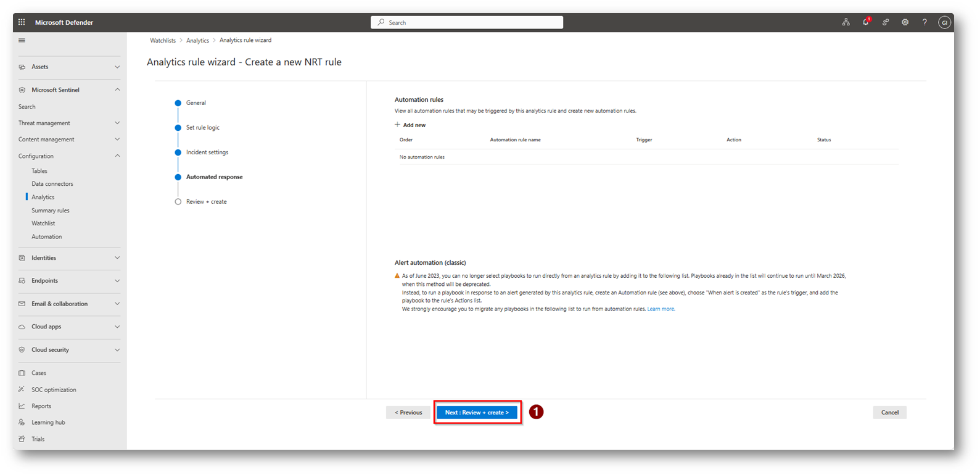
Task: Open the community chat icon in top bar
Action: click(886, 22)
